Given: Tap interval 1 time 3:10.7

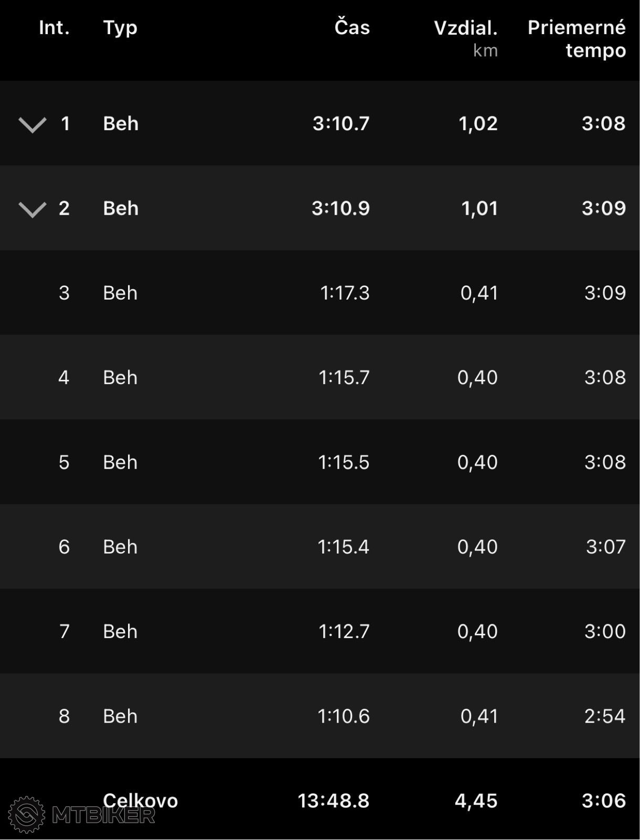Looking at the screenshot, I should (341, 123).
